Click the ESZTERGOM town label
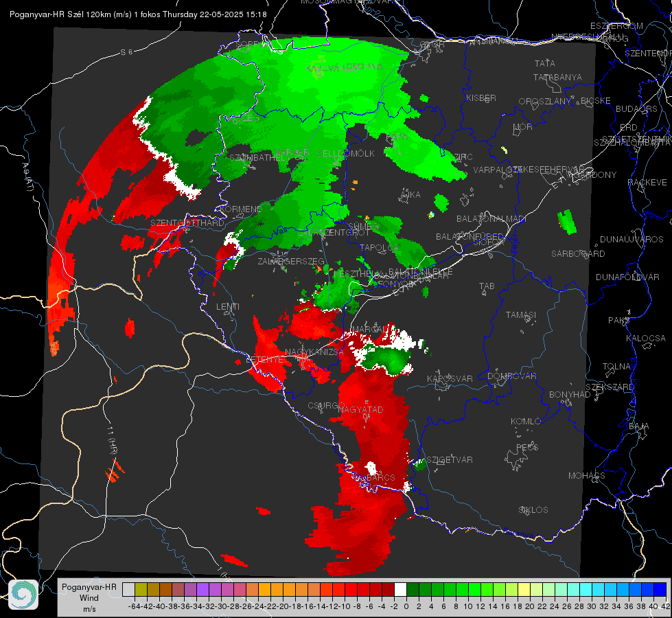Viewport: 672px width, 618px height. [x=616, y=26]
